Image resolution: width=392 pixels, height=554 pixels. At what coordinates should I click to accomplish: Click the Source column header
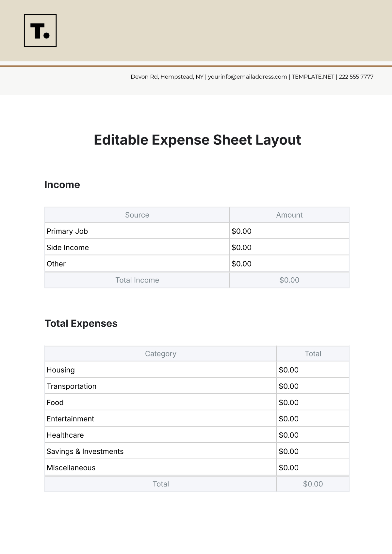click(137, 215)
